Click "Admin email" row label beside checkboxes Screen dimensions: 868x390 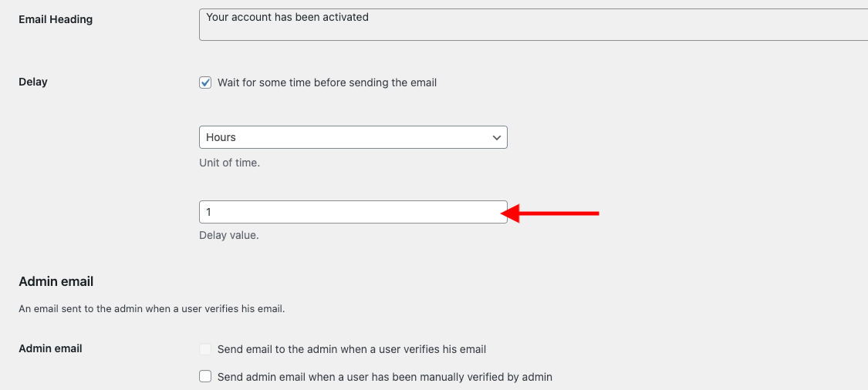click(x=50, y=348)
